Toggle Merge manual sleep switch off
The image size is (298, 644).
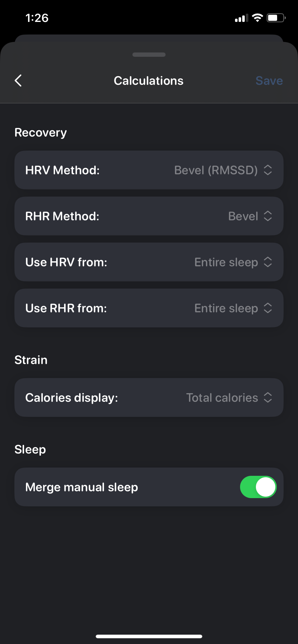coord(258,487)
